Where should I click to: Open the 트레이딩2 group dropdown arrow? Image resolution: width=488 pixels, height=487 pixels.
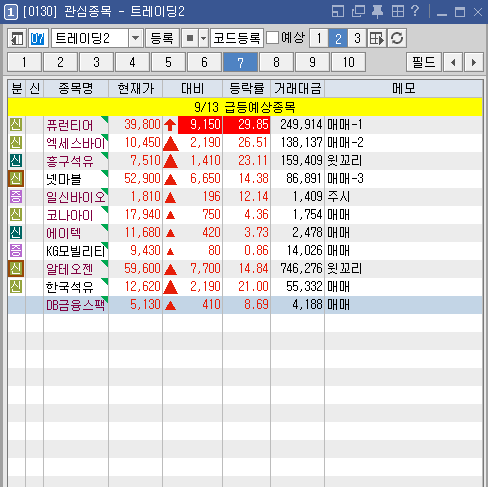(x=136, y=38)
